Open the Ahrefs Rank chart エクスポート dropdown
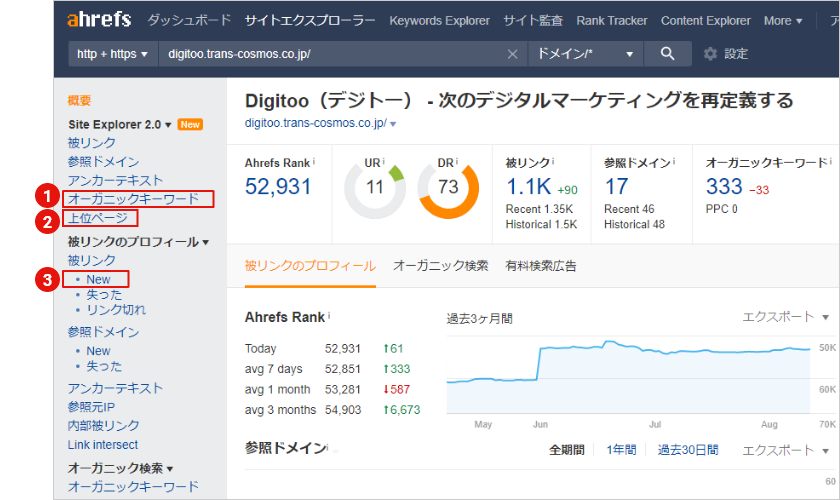This screenshot has height=500, width=840. click(785, 317)
